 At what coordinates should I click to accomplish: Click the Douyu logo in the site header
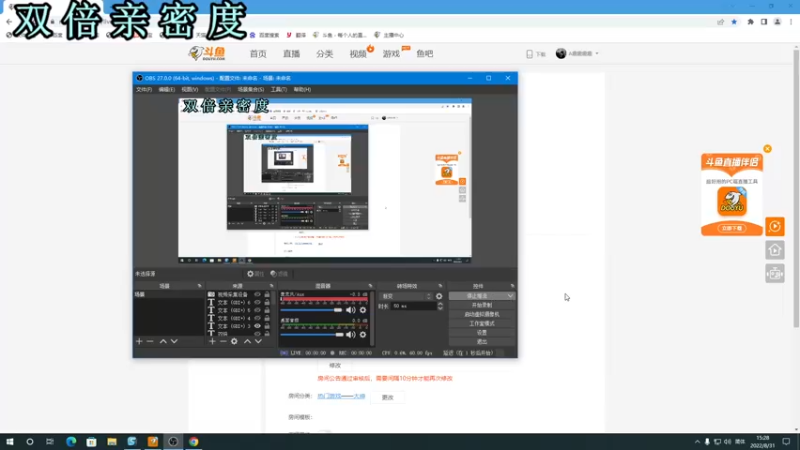tap(207, 54)
